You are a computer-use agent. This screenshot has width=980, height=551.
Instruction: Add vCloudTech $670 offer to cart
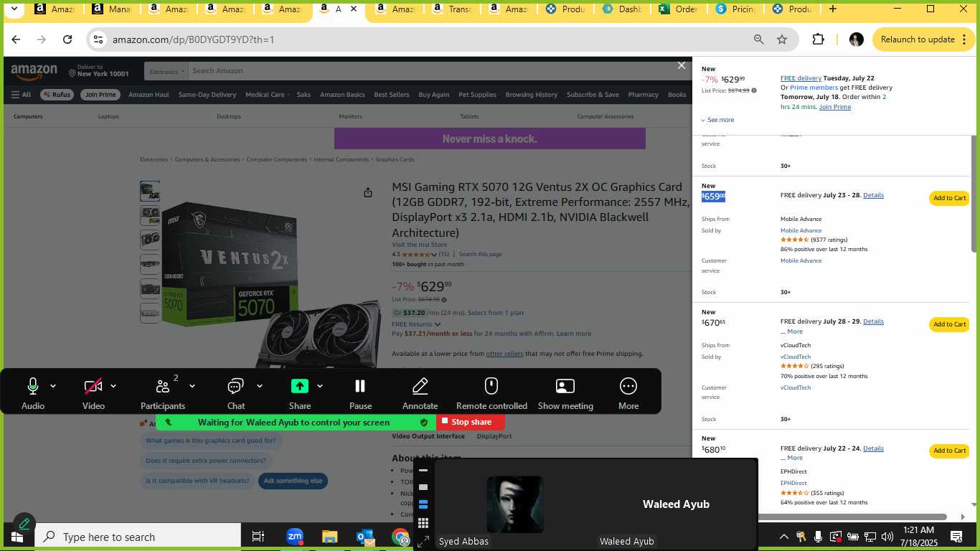coord(949,324)
